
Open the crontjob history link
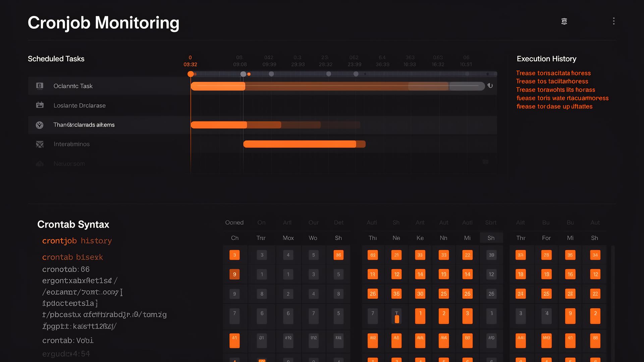[77, 241]
